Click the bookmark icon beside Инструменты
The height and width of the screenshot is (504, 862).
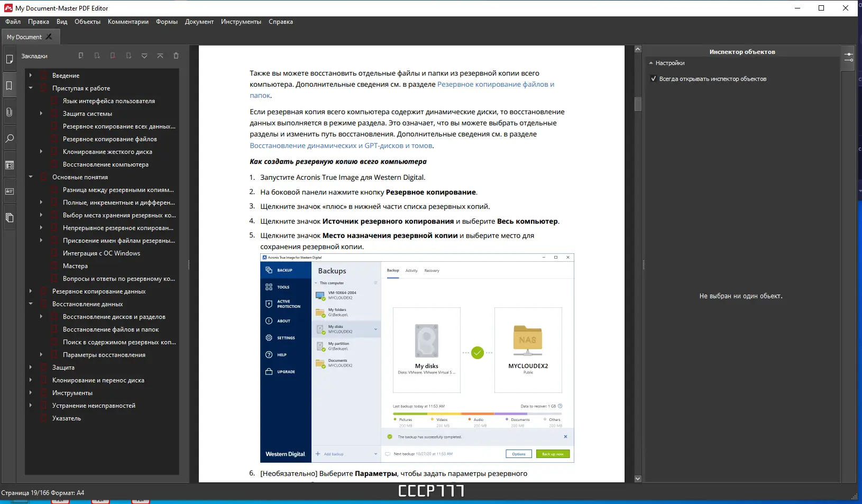click(x=44, y=393)
